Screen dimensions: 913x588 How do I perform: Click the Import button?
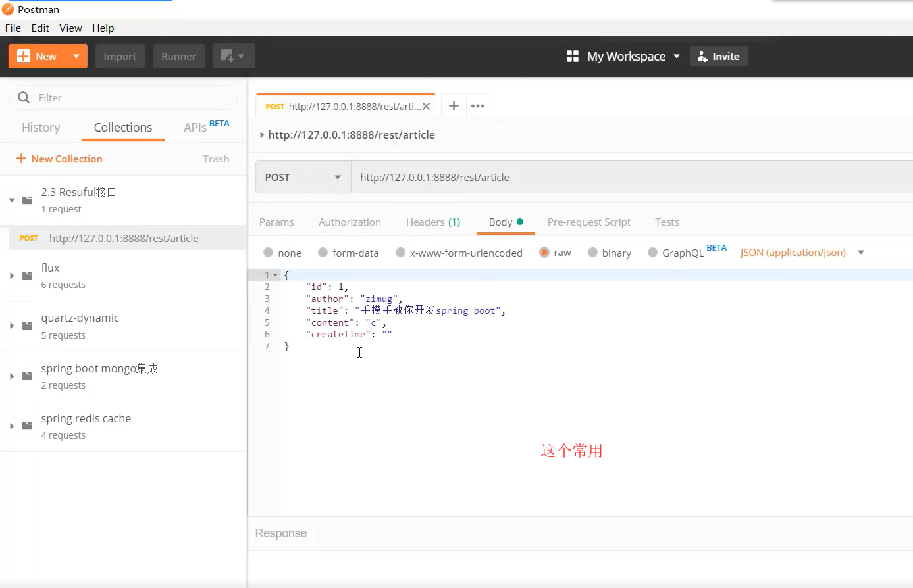[120, 57]
